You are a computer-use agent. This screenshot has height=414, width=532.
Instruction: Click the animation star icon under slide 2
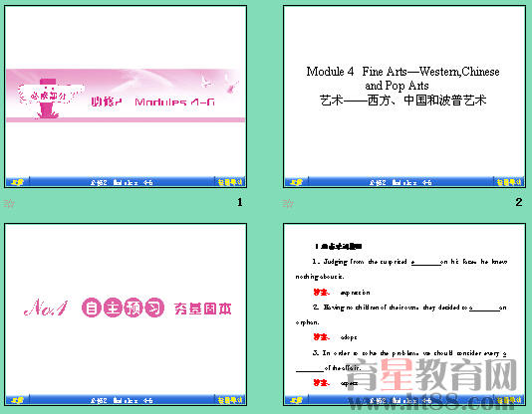point(288,203)
